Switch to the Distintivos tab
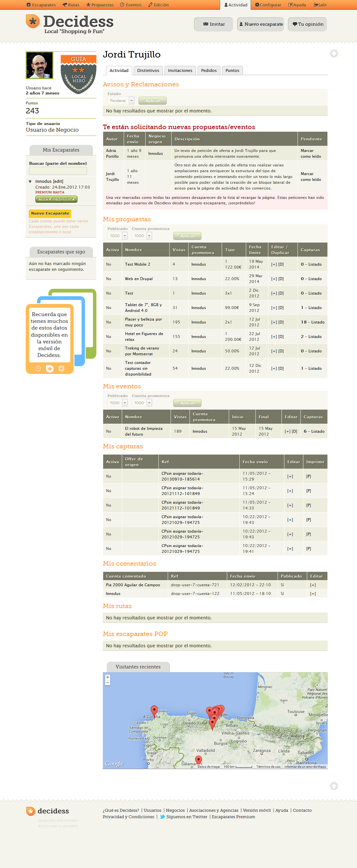 click(148, 70)
